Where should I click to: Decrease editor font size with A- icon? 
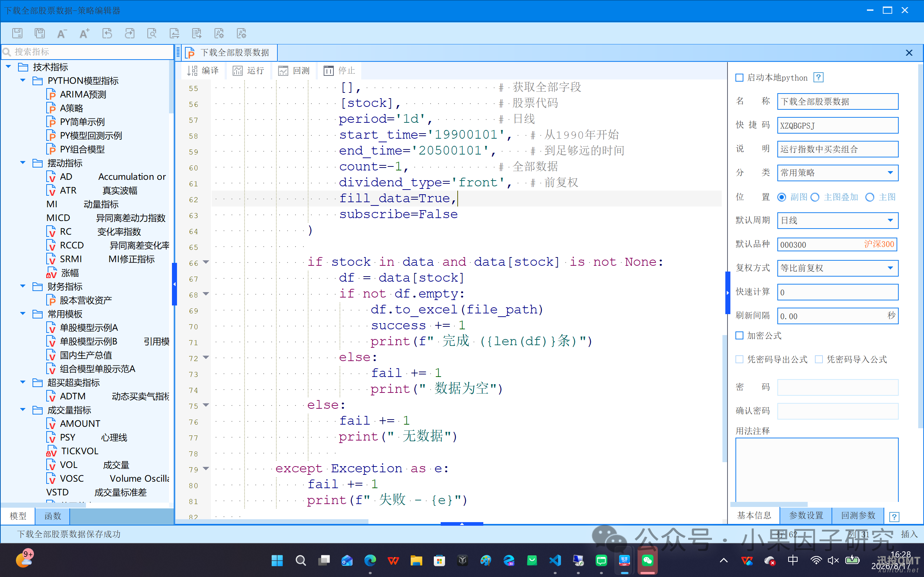[x=62, y=33]
